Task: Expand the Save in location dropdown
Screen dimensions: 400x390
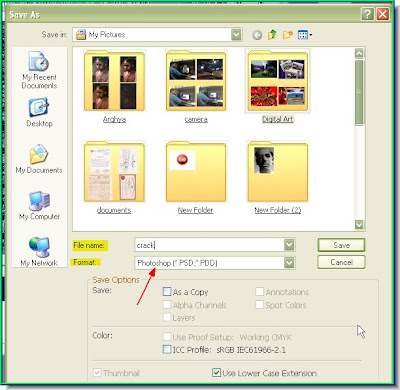Action: (236, 35)
